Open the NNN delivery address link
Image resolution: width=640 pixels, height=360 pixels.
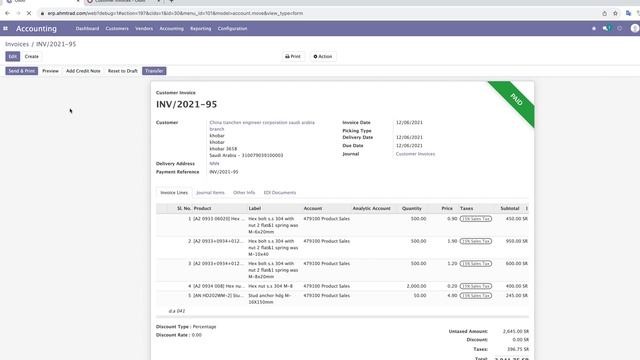[x=214, y=164]
